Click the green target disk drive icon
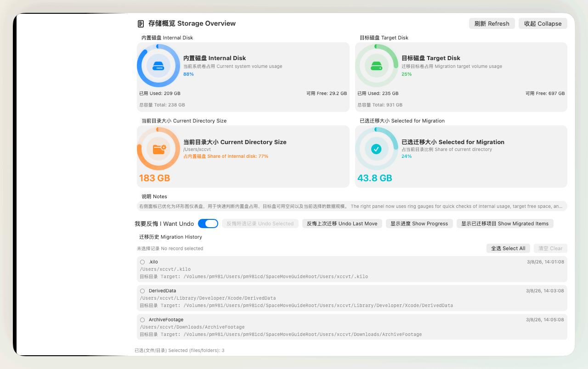The height and width of the screenshot is (369, 588). (377, 66)
